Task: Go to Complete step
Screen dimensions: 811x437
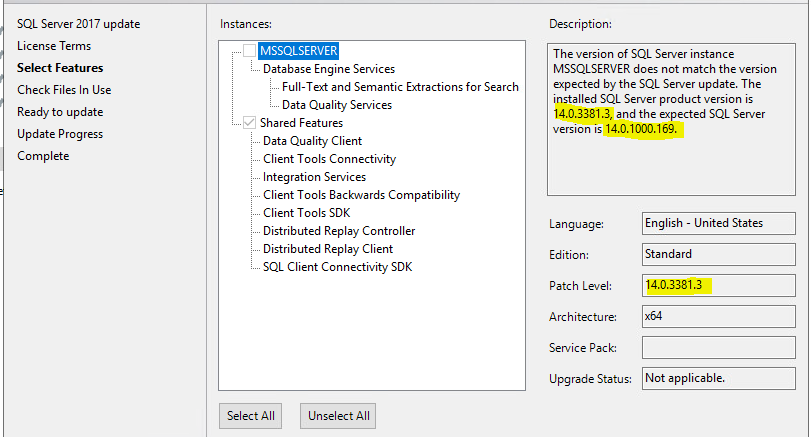Action: [43, 156]
